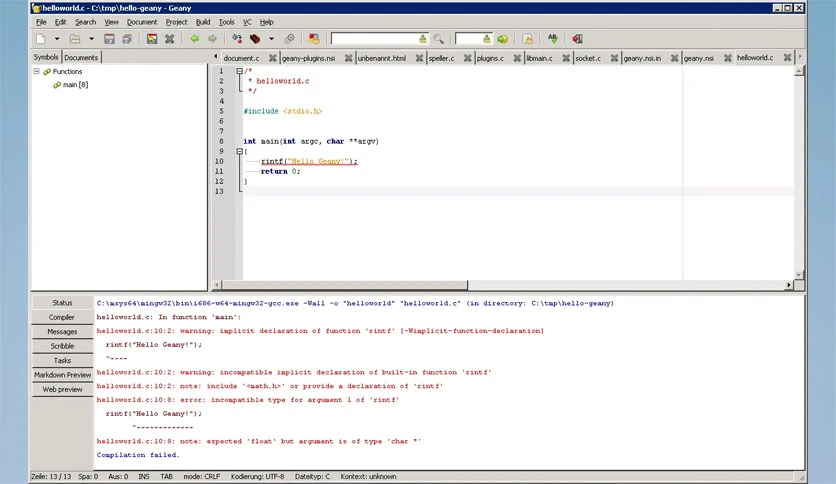Screen dimensions: 836x484
Task: Open the Status message tab
Action: pyautogui.click(x=62, y=303)
